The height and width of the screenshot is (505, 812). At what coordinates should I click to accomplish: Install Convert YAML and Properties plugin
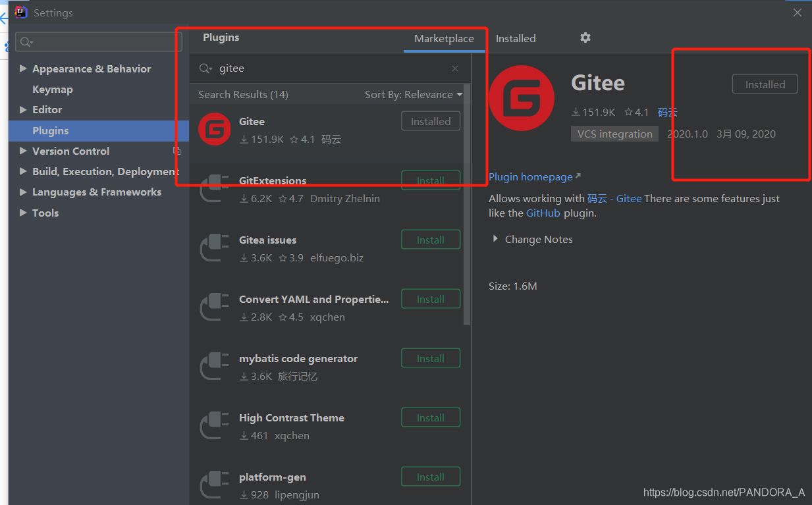[431, 299]
